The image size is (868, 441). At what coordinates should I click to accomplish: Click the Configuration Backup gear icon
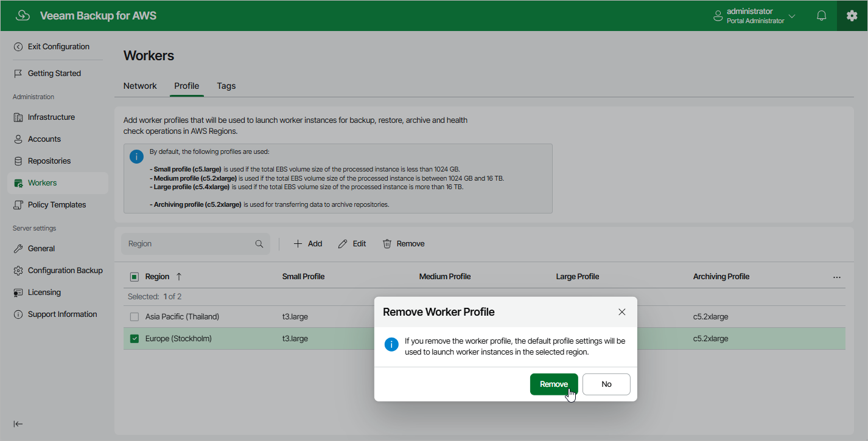click(18, 271)
